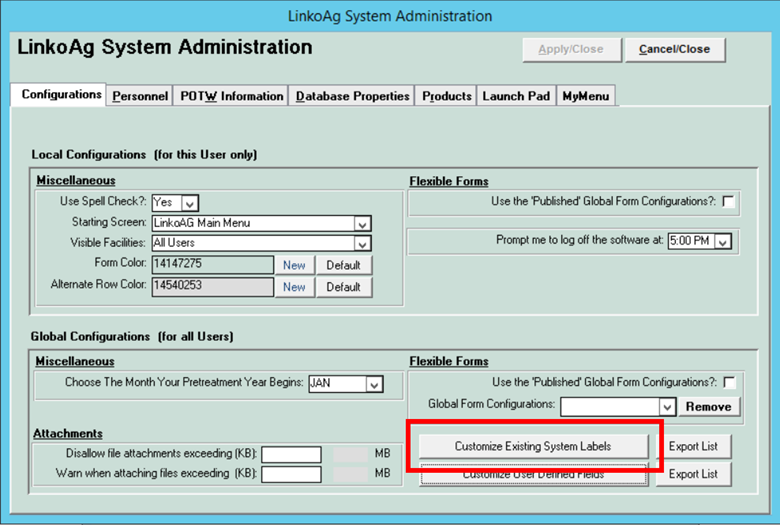
Task: Click Export List beside User Defined Fields
Action: [693, 474]
